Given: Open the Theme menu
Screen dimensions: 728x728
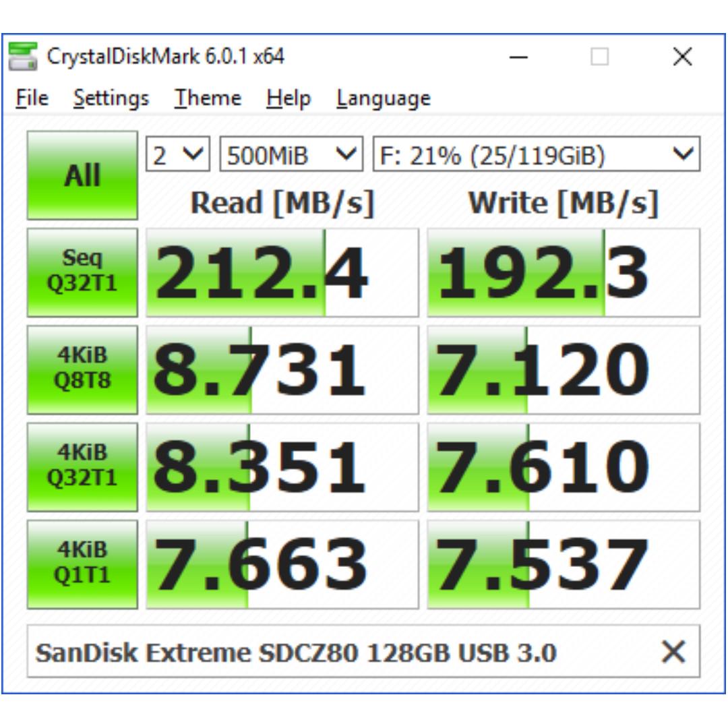Looking at the screenshot, I should coord(208,98).
